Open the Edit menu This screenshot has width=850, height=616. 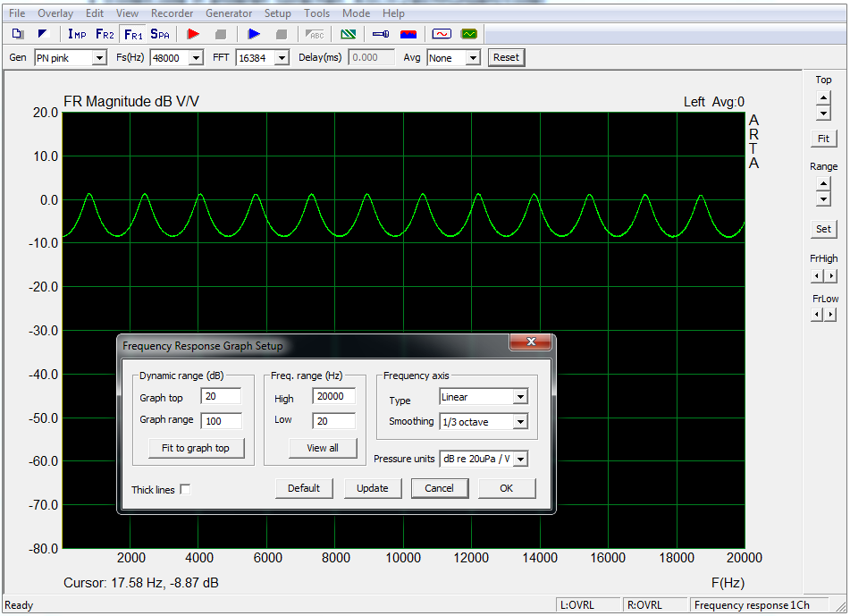(x=95, y=13)
